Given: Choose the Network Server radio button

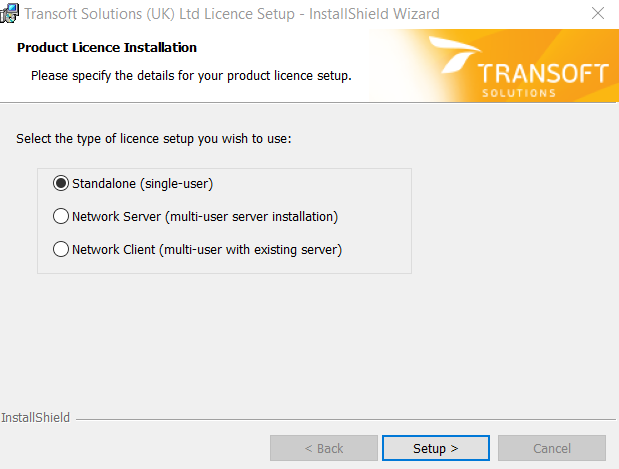Looking at the screenshot, I should click(x=61, y=216).
